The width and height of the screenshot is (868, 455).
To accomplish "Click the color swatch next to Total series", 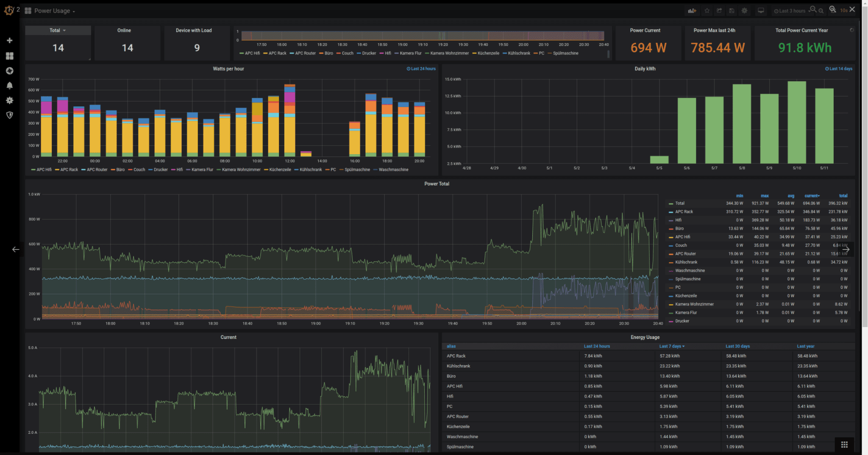I will tap(671, 203).
